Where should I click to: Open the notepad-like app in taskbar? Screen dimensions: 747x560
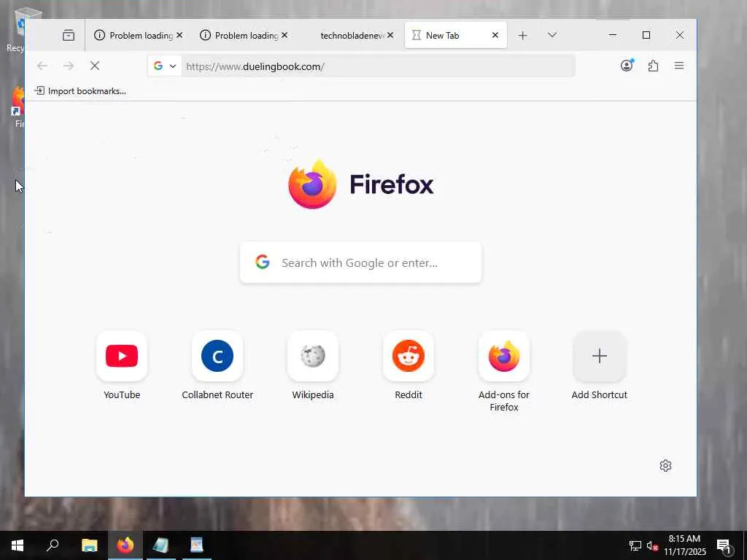tap(161, 545)
